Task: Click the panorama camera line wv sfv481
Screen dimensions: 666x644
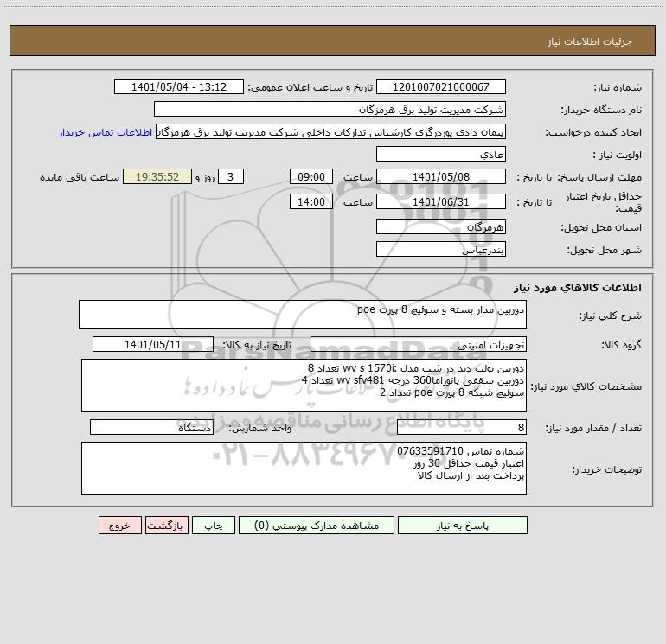Action: coord(413,380)
